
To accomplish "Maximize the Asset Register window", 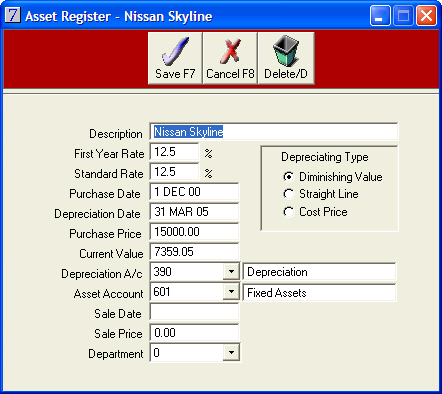I will click(x=403, y=16).
